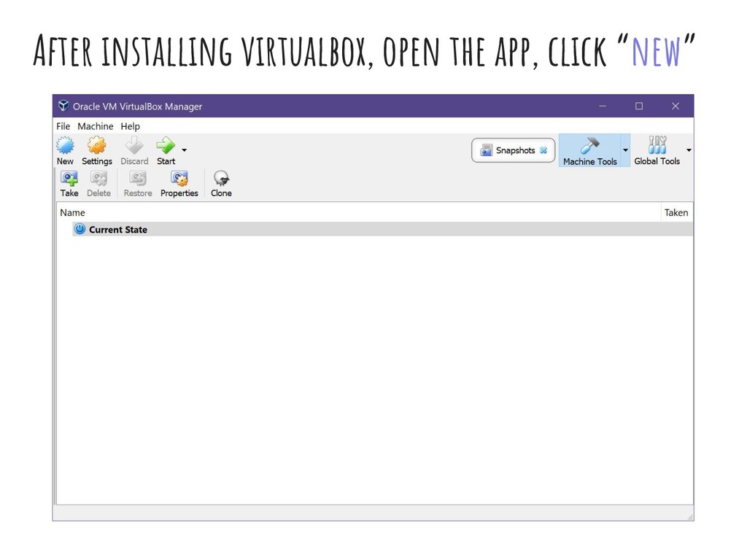The width and height of the screenshot is (747, 560).
Task: Click the window resize grip corner
Action: coord(690,517)
